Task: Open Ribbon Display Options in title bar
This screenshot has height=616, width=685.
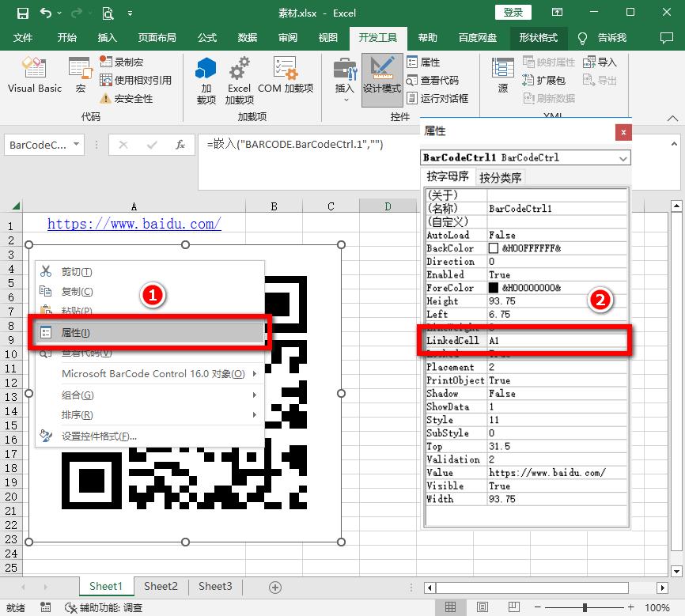Action: 557,12
